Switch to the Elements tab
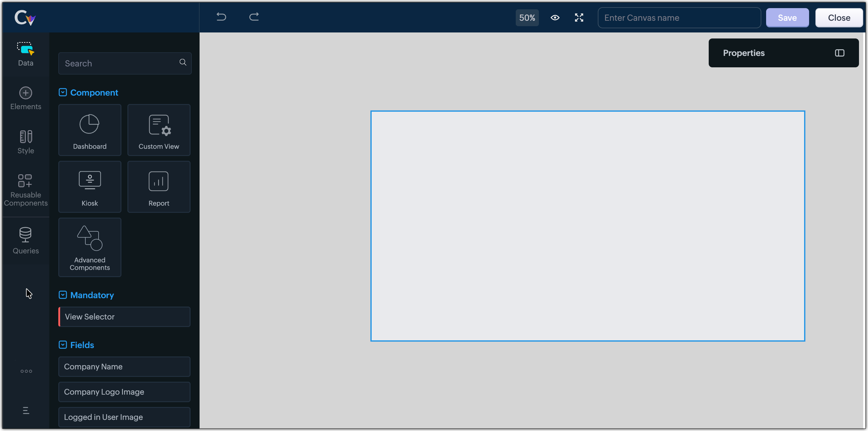The width and height of the screenshot is (868, 431). pyautogui.click(x=26, y=98)
